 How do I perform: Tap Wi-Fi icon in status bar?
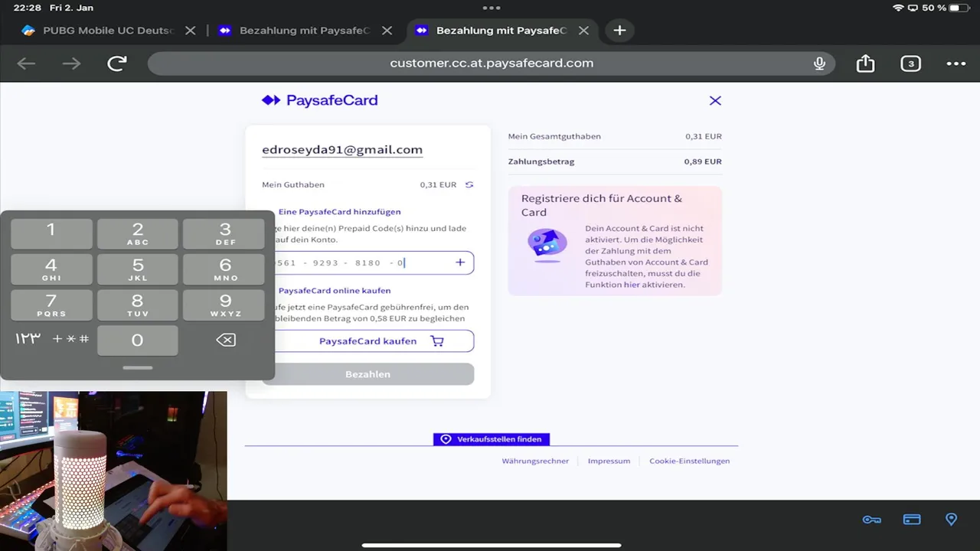899,8
